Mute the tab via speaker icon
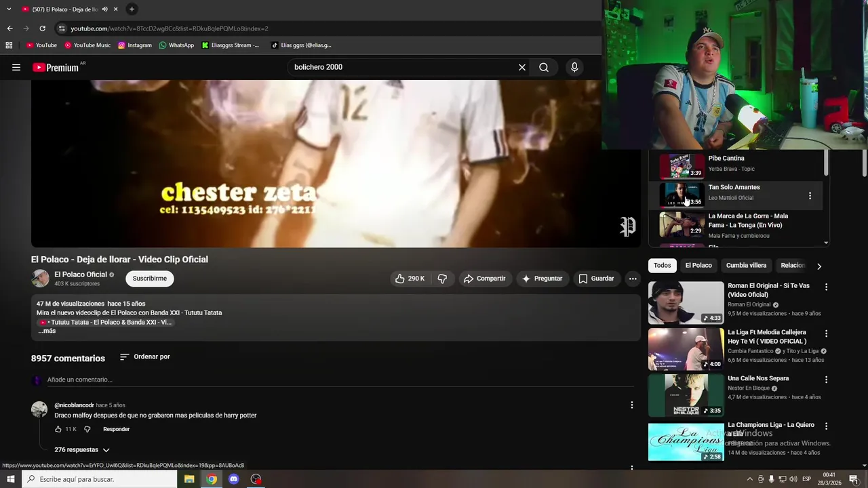 [x=104, y=9]
